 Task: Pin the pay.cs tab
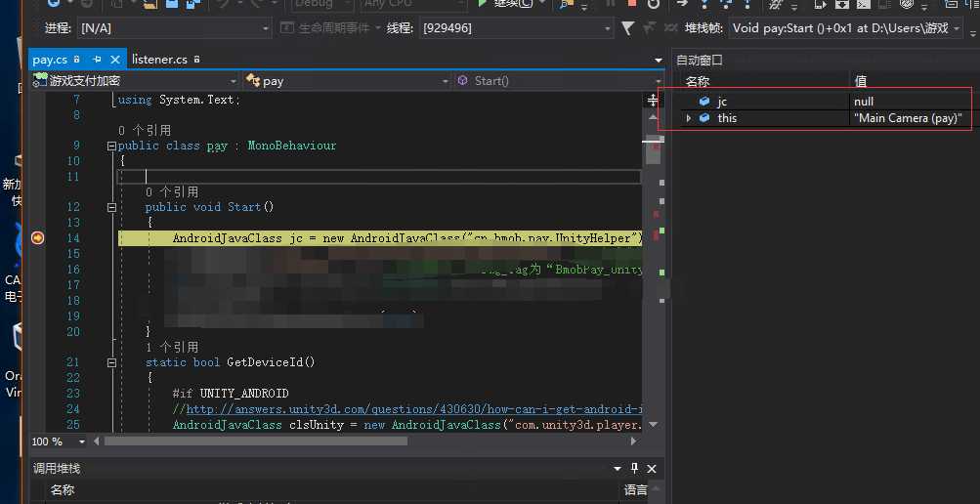click(x=97, y=60)
